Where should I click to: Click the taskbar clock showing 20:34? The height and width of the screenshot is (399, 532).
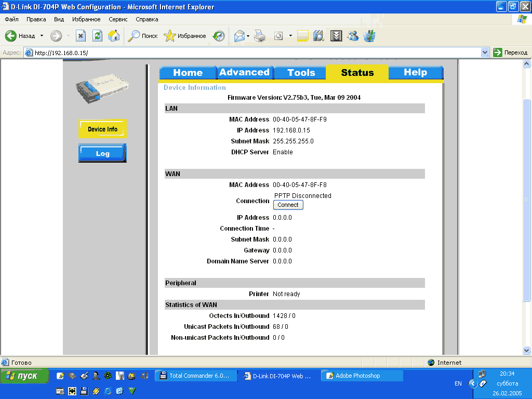[507, 374]
